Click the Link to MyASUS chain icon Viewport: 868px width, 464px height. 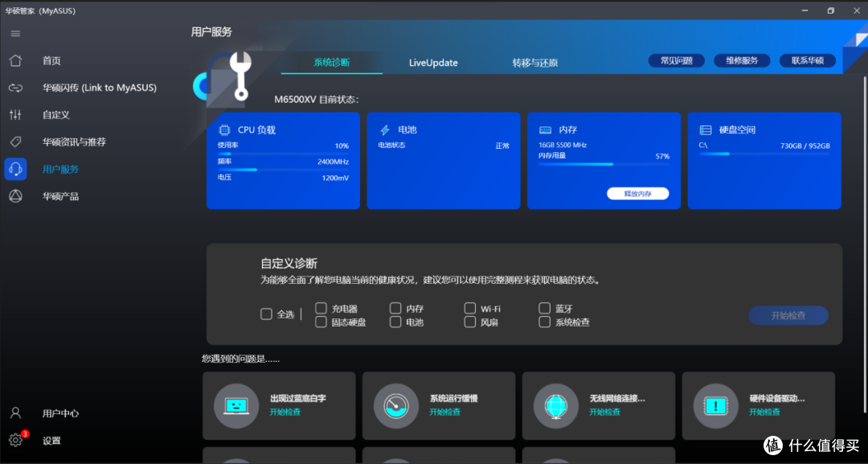point(15,88)
